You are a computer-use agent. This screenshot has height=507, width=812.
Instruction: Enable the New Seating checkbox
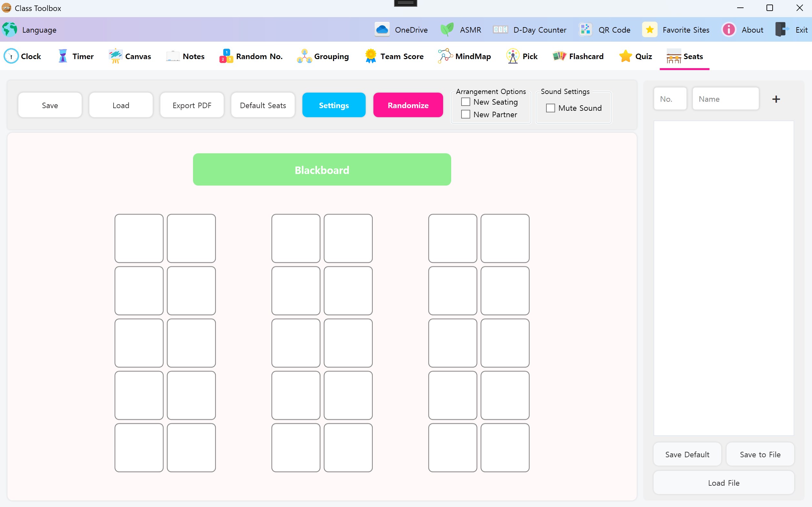(465, 102)
